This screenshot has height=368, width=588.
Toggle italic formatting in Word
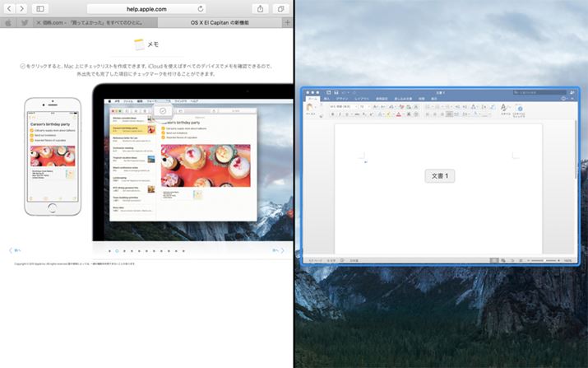[340, 114]
